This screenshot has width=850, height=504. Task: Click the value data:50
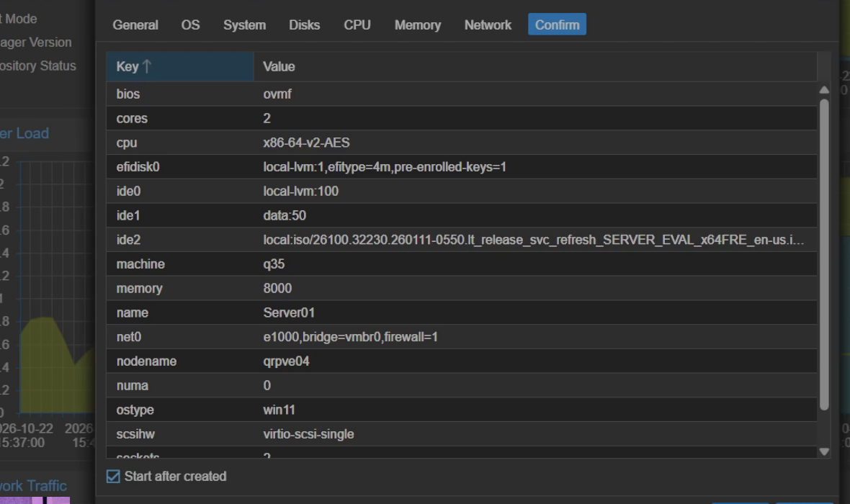[x=284, y=216]
